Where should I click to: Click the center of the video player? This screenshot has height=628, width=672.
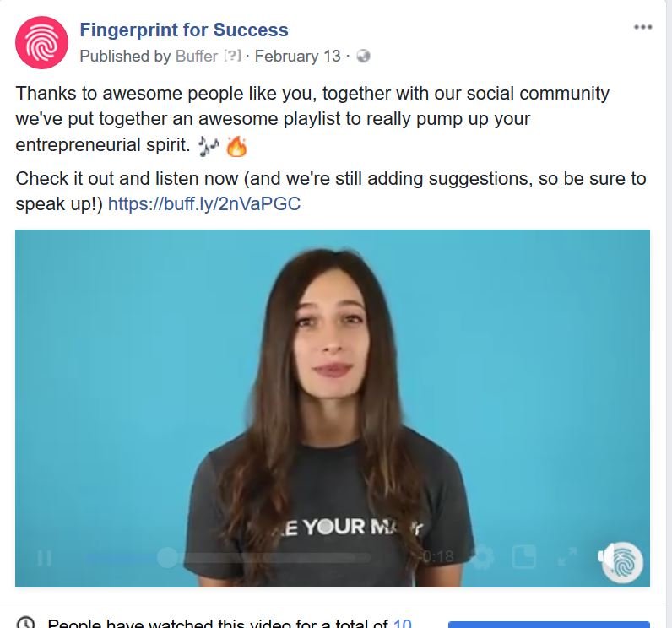333,409
